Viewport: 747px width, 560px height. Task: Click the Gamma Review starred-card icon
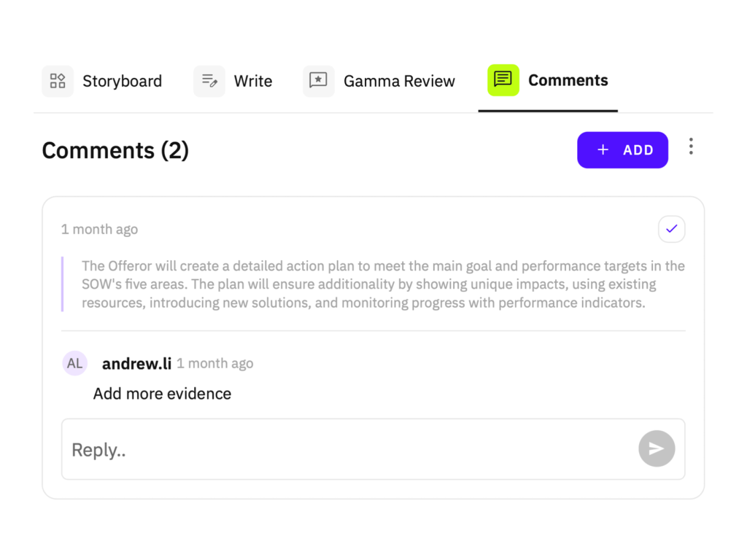click(318, 81)
